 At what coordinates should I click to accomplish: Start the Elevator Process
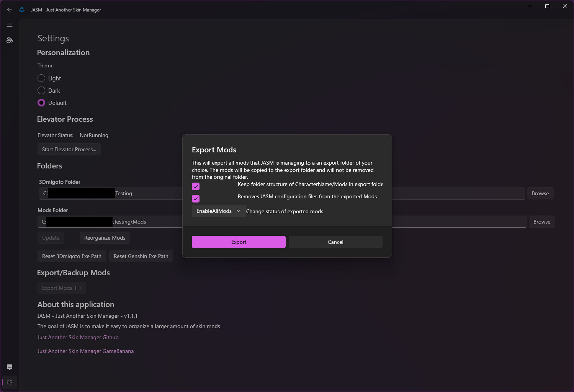69,149
